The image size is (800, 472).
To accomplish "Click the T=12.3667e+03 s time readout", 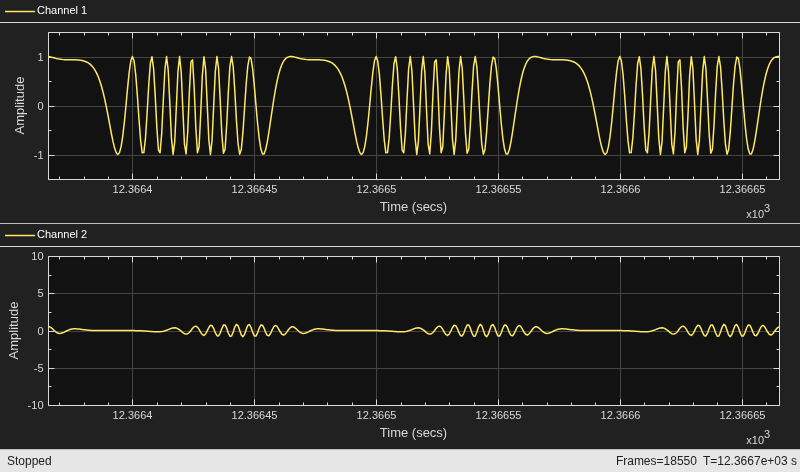I will pyautogui.click(x=749, y=461).
